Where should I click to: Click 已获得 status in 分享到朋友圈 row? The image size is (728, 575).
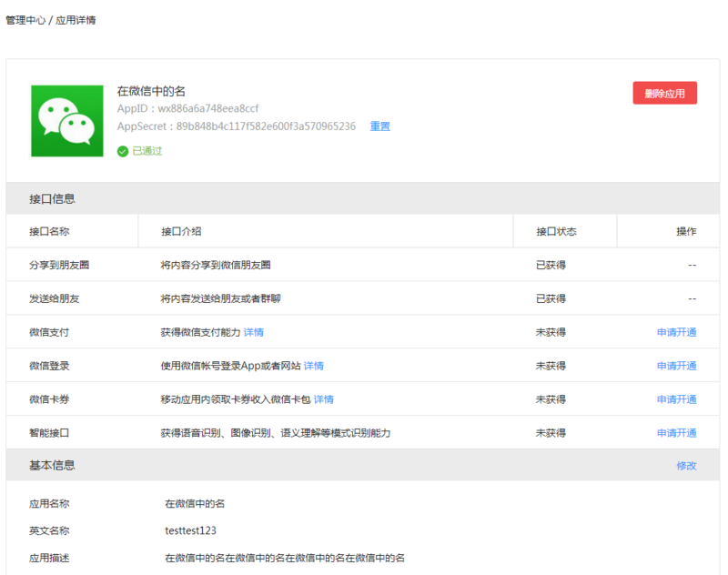pos(551,265)
